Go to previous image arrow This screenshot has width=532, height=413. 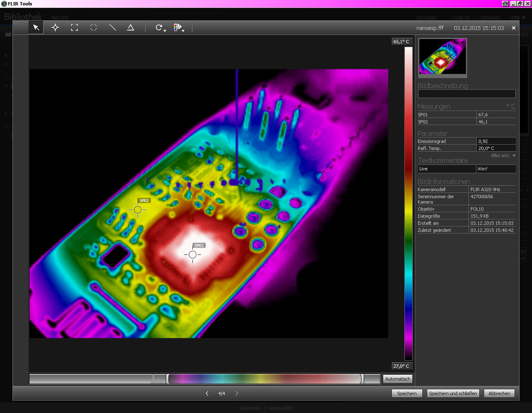point(207,393)
